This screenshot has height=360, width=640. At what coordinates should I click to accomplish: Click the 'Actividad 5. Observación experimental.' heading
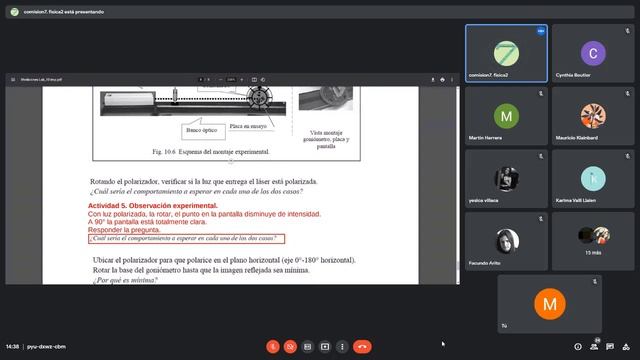pyautogui.click(x=153, y=206)
